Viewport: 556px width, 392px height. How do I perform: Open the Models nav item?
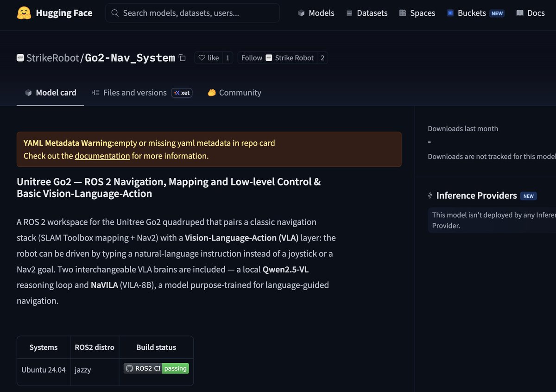click(x=316, y=13)
